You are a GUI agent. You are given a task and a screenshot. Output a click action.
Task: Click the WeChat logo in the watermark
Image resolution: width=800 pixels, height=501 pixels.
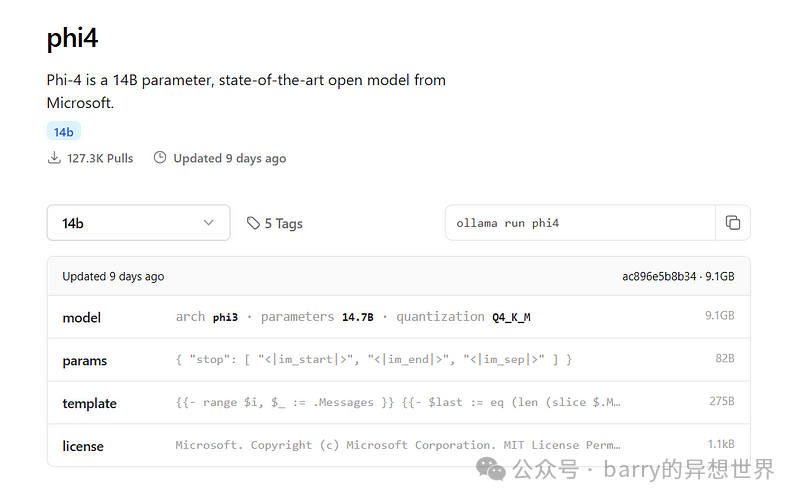491,467
